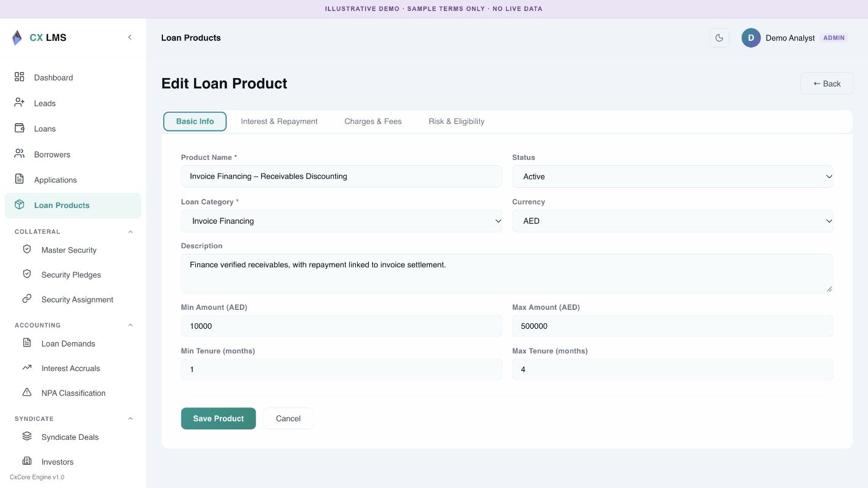Click the CxCore Engine v1.0 text
The width and height of the screenshot is (868, 488).
[37, 477]
